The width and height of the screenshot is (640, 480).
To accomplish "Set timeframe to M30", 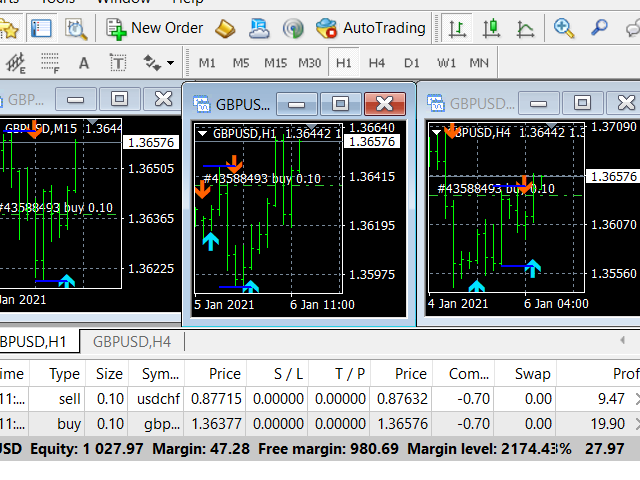I will pos(309,63).
